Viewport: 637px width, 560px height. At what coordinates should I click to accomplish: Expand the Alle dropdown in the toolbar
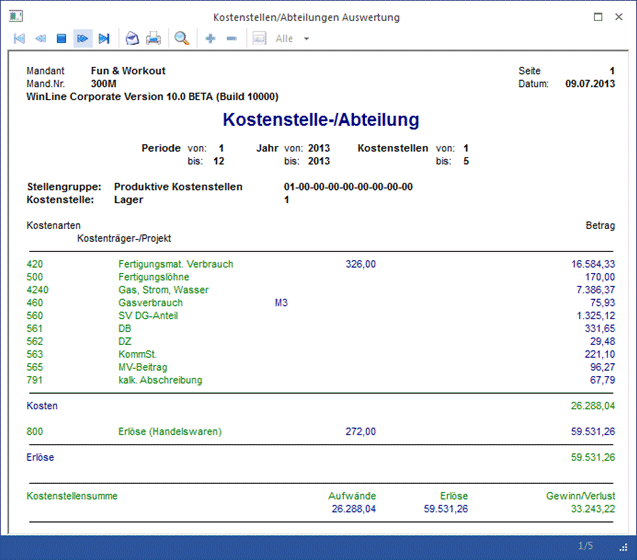coord(306,39)
